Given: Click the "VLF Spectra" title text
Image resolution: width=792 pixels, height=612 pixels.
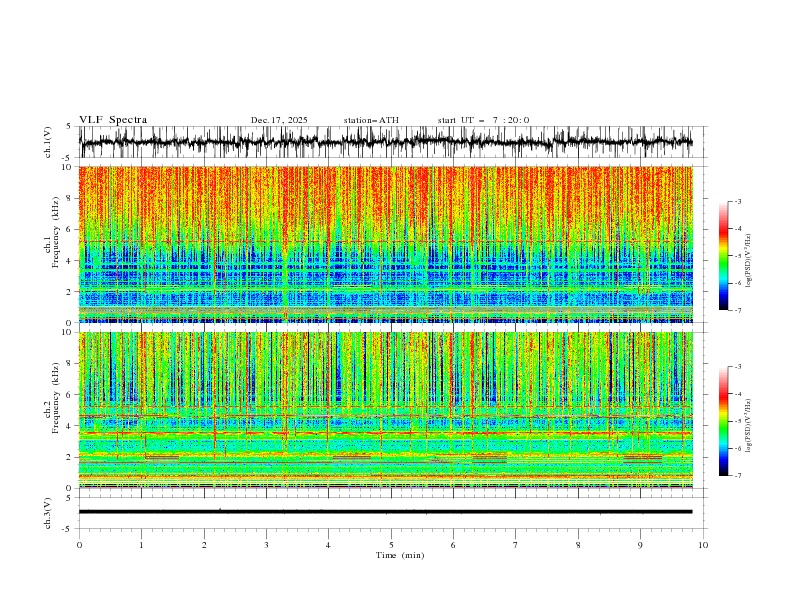Looking at the screenshot, I should (x=113, y=120).
